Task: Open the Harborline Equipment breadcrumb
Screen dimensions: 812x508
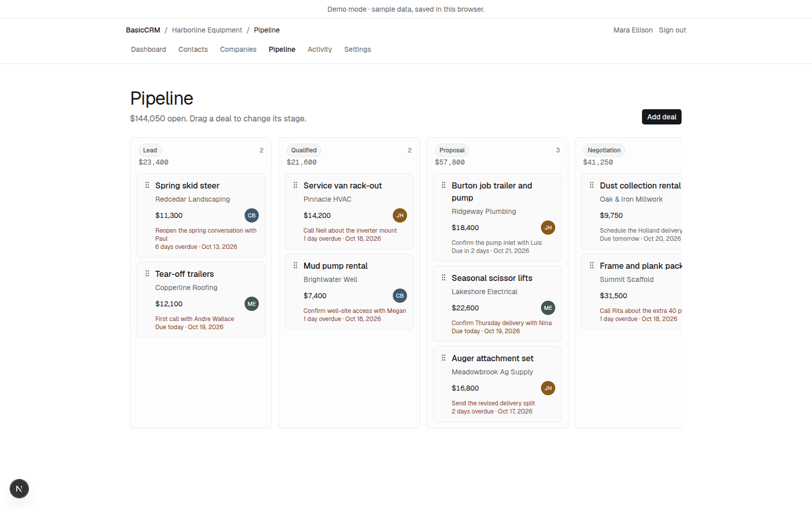Action: [x=207, y=30]
